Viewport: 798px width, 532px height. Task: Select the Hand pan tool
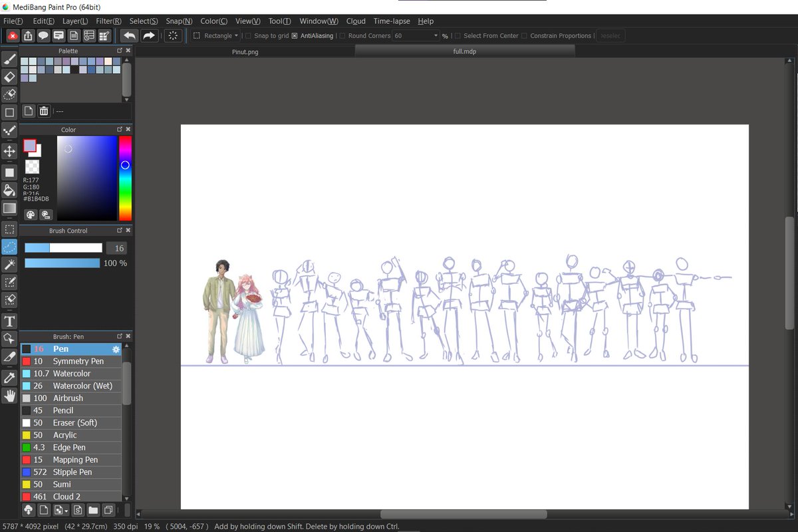pyautogui.click(x=9, y=396)
